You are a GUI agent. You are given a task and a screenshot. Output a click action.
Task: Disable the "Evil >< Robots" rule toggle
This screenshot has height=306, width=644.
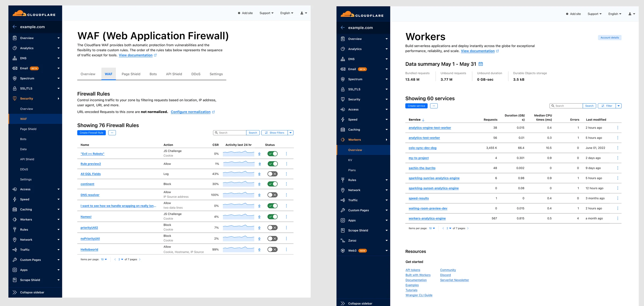click(x=272, y=154)
